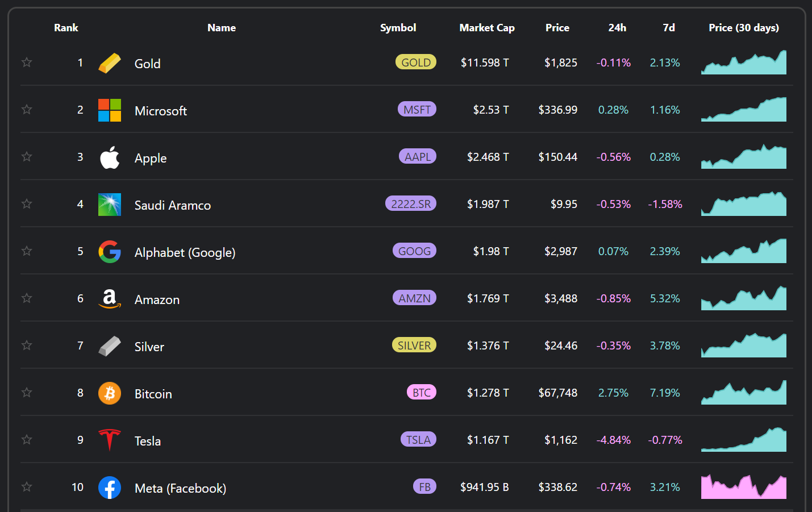Click the Microsoft logo icon
This screenshot has width=812, height=512.
[x=110, y=110]
